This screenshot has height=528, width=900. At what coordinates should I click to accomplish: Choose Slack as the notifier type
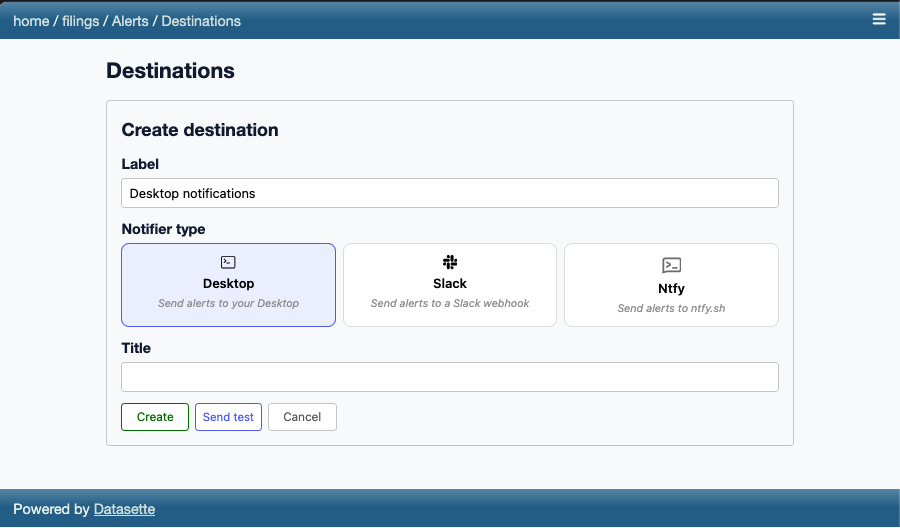(450, 284)
